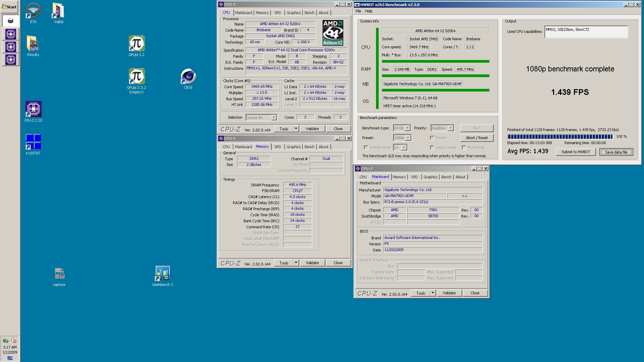Click the HWBOT x265 window title icon

tap(357, 5)
